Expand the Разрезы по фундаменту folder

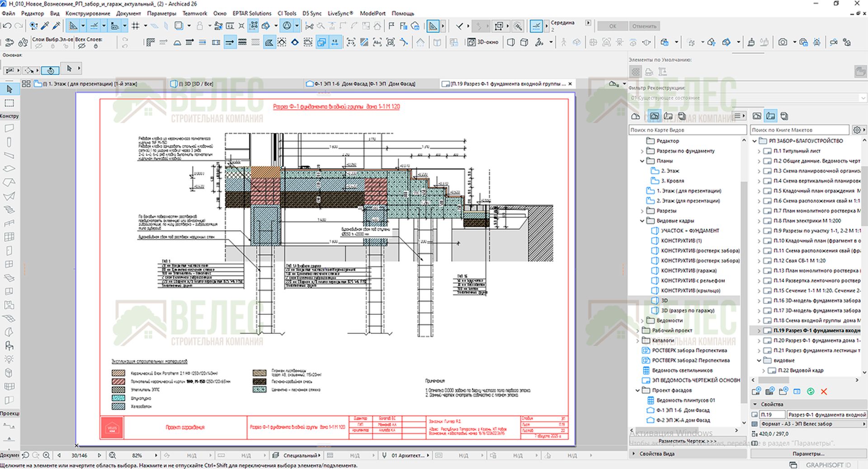[642, 151]
